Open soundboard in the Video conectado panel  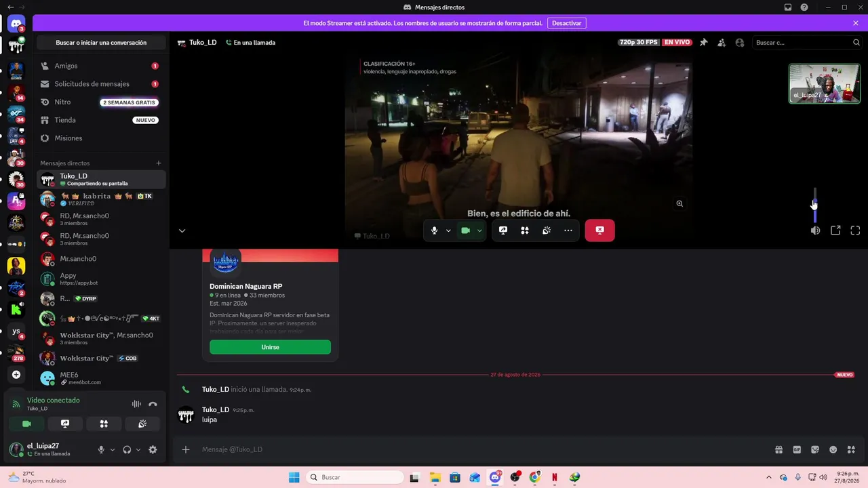tap(142, 424)
